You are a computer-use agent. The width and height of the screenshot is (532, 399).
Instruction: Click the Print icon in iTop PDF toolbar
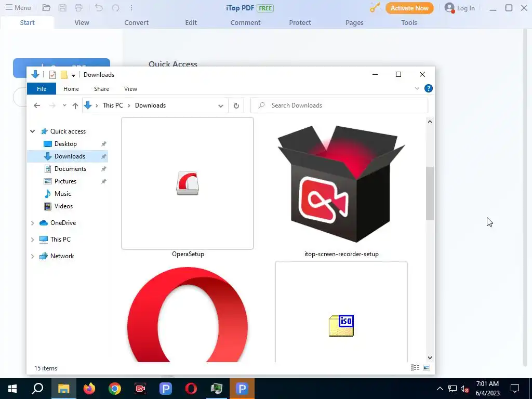[79, 7]
